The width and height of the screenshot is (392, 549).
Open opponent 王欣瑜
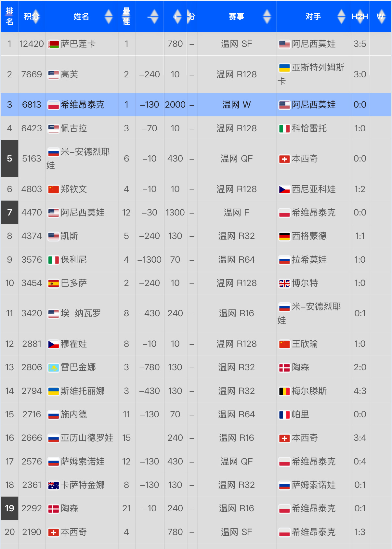(x=305, y=344)
